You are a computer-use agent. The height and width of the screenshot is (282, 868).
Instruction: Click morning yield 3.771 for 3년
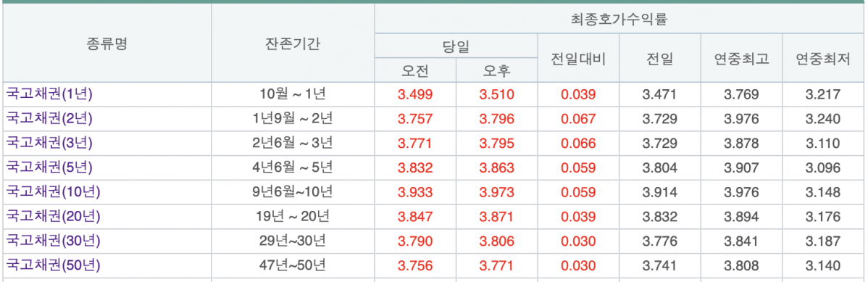coord(415,144)
